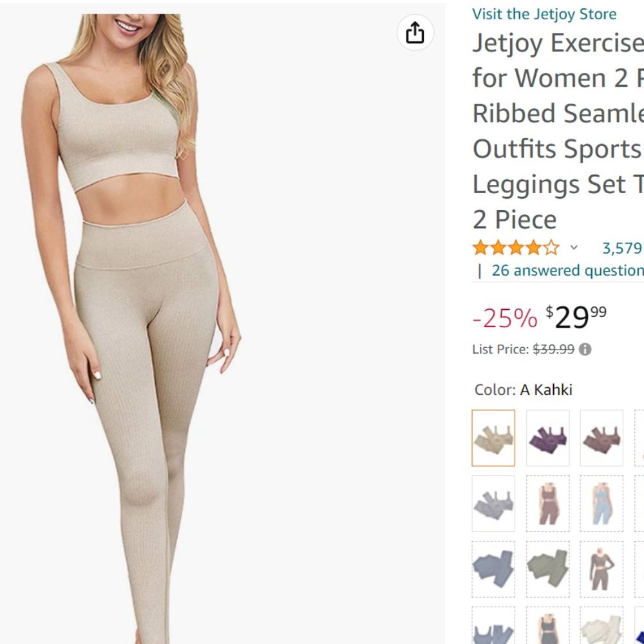644x644 pixels.
Task: Visit the Jetjoy Store
Action: pos(543,14)
